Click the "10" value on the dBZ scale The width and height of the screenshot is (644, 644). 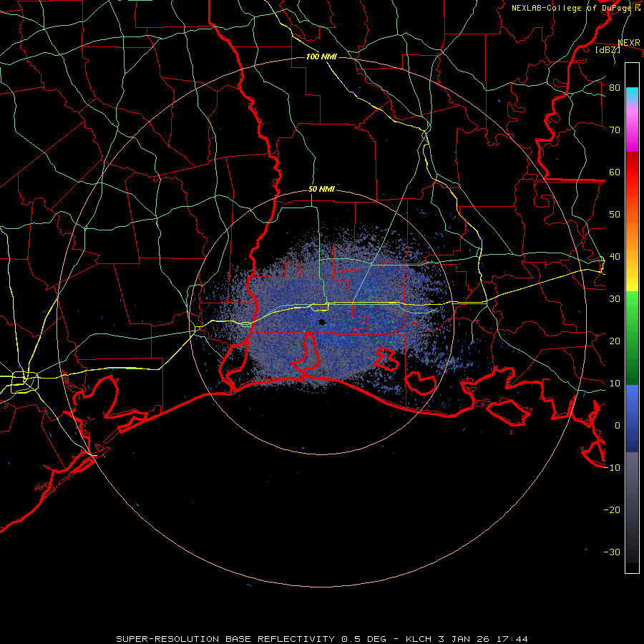click(615, 384)
